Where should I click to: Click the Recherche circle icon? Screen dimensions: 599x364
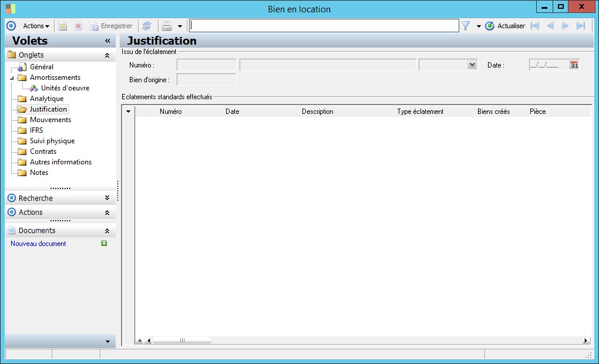pos(12,198)
